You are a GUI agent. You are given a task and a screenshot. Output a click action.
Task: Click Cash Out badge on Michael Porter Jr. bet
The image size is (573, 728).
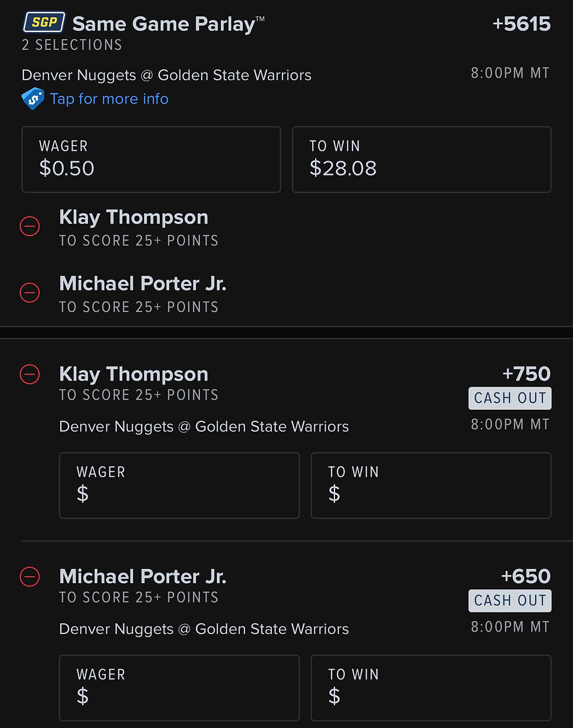pyautogui.click(x=509, y=601)
